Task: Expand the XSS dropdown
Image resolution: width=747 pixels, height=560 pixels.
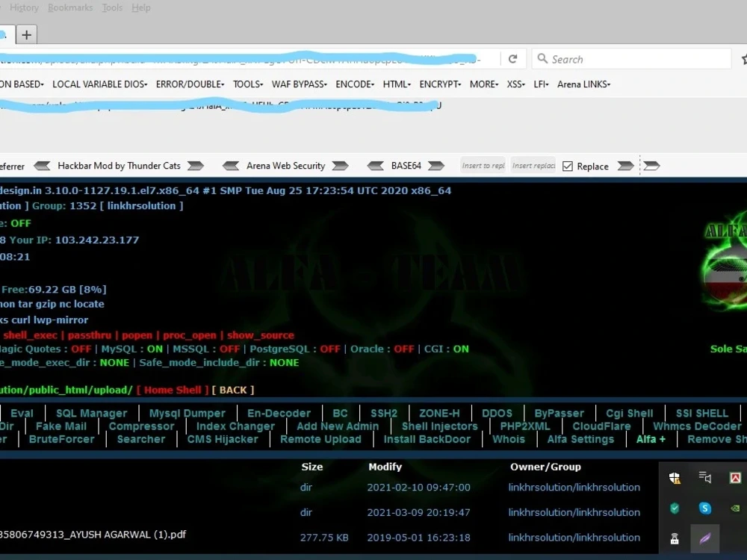Action: 516,84
